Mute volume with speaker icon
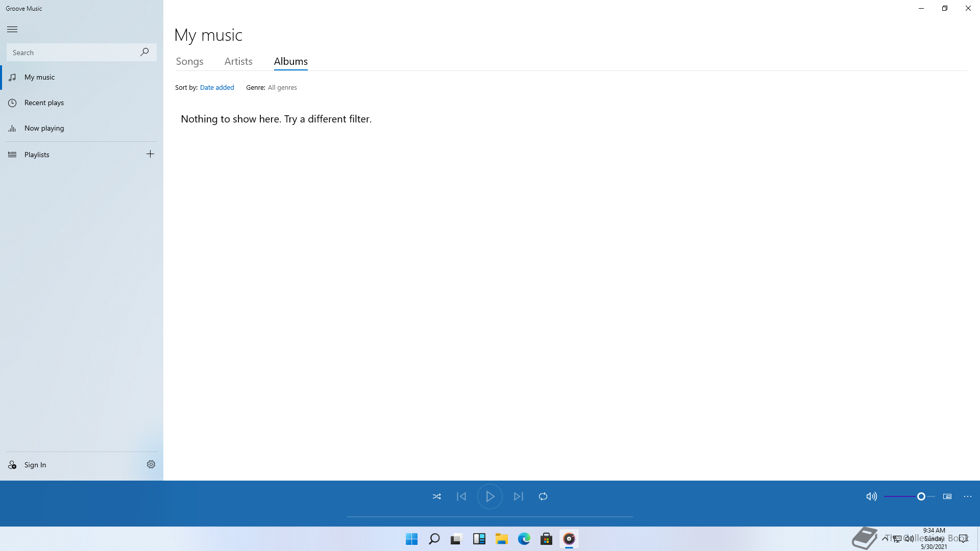Viewport: 980px width, 551px height. (872, 496)
